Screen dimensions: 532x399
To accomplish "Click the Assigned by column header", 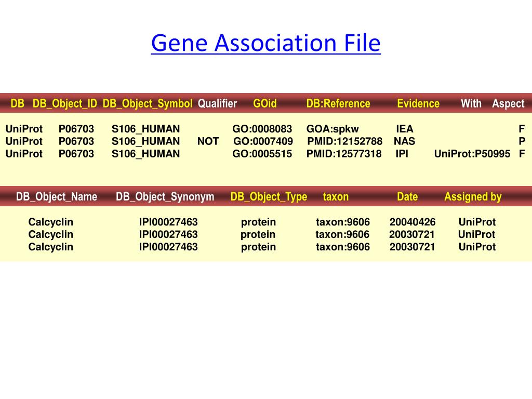I will point(473,197).
